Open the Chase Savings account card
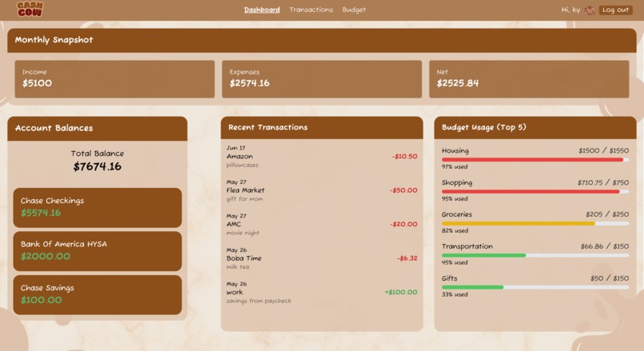This screenshot has width=644, height=351. coord(97,295)
